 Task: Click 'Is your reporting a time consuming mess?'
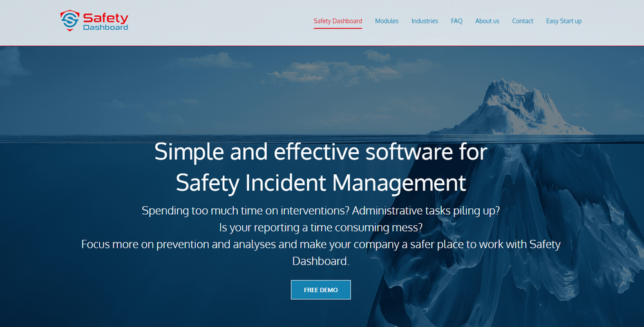pos(321,228)
